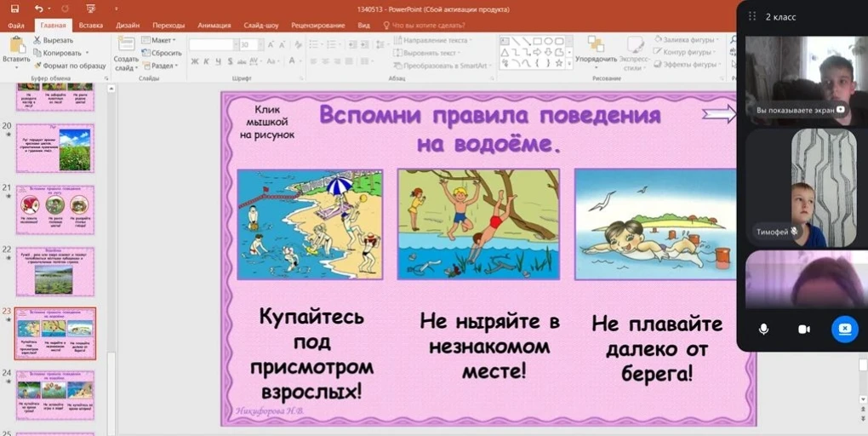Select the rectangle shape in the gallery
Screen dimensions: 868x436
tap(537, 41)
